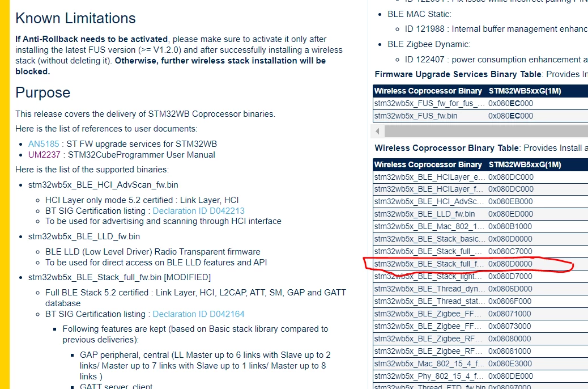588x389 pixels.
Task: Open Declaration ID D042164 link
Action: (198, 314)
